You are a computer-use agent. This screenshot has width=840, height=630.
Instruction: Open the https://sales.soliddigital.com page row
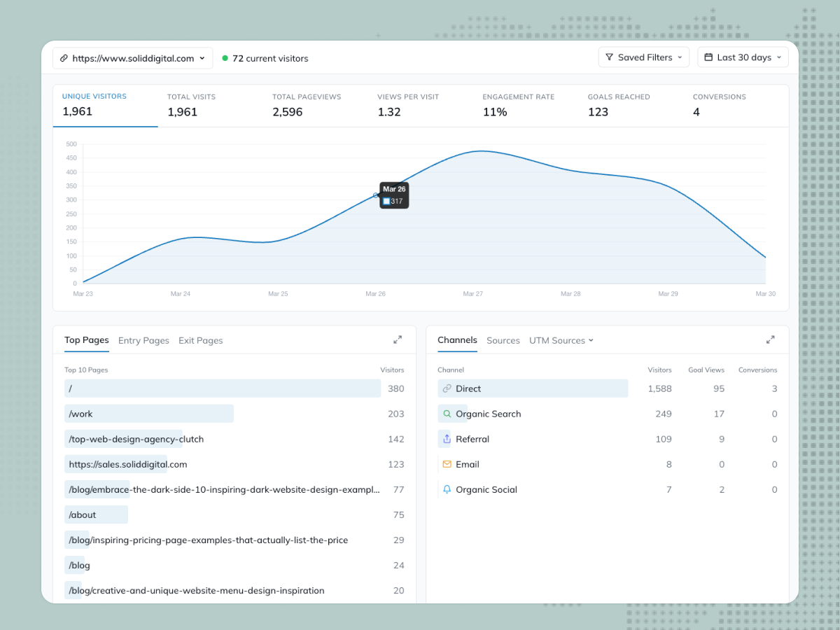point(234,464)
